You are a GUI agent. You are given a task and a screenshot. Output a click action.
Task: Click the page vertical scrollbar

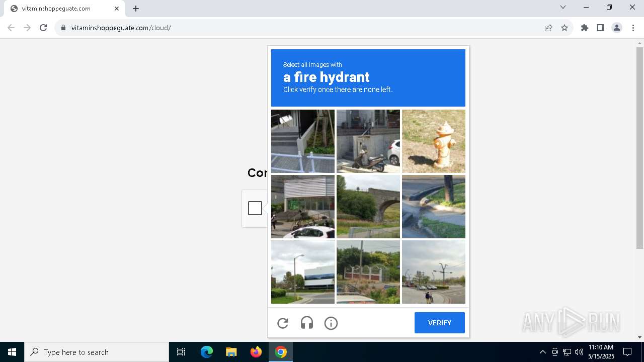[639, 148]
